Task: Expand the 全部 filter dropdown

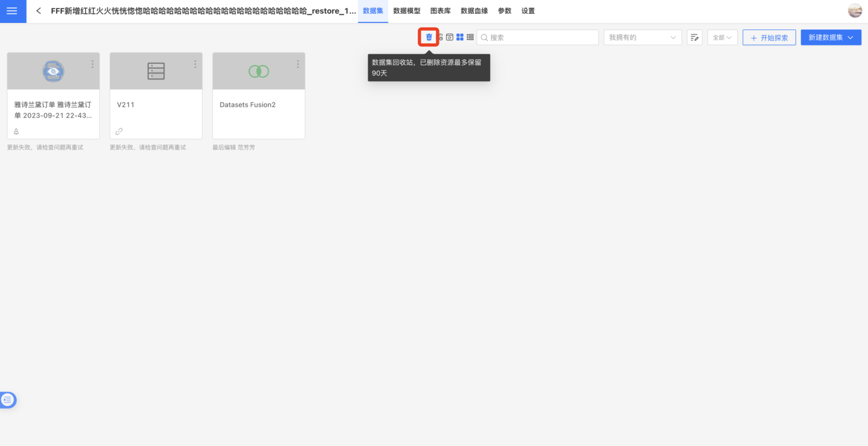Action: click(x=722, y=37)
